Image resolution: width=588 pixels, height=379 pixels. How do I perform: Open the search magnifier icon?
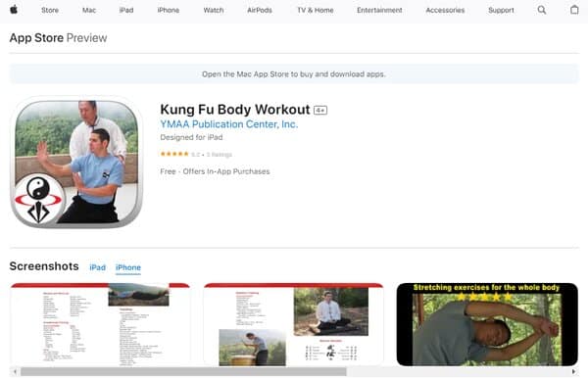[x=542, y=10]
